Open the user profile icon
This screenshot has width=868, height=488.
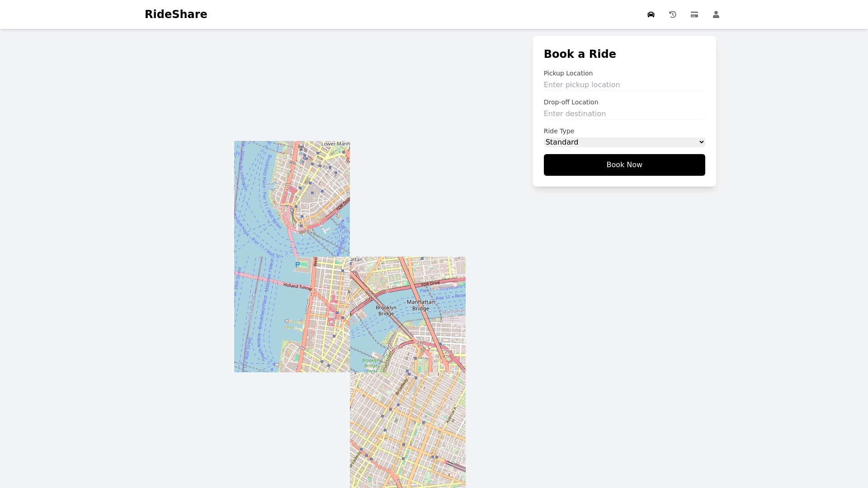pos(716,14)
